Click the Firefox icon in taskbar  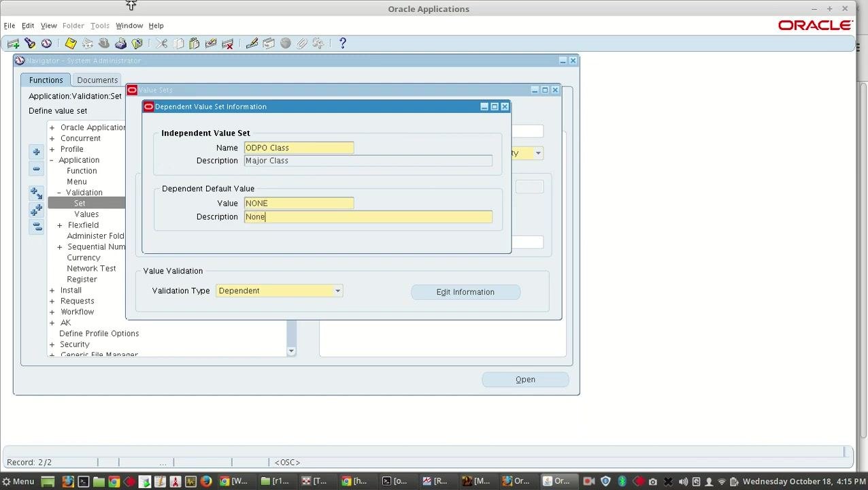[x=206, y=481]
